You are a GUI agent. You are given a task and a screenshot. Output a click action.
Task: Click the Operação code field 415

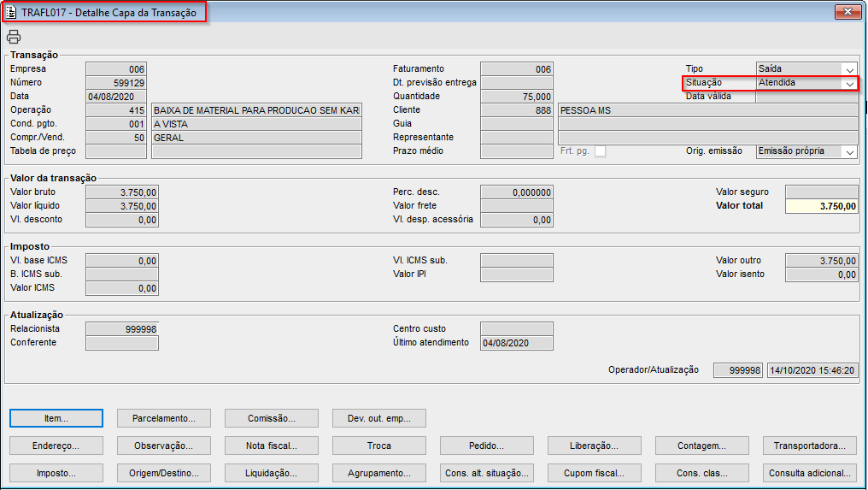116,110
